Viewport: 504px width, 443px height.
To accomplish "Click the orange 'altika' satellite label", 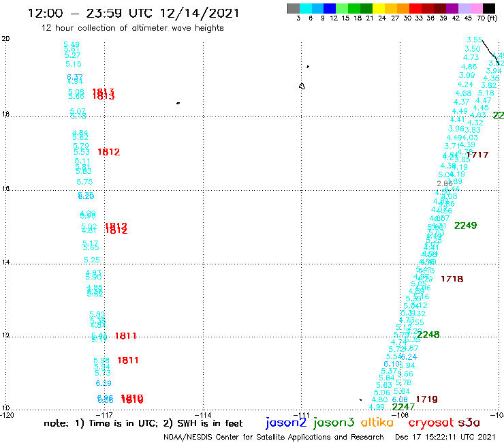I will [377, 422].
